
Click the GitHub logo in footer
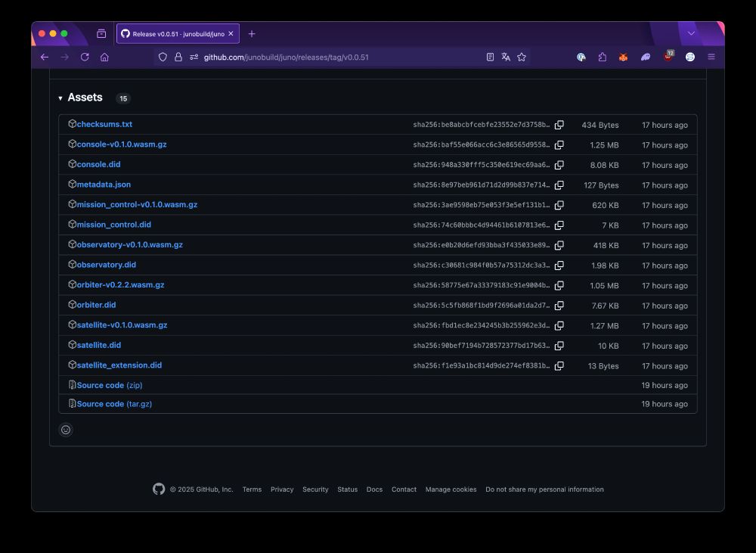[159, 489]
